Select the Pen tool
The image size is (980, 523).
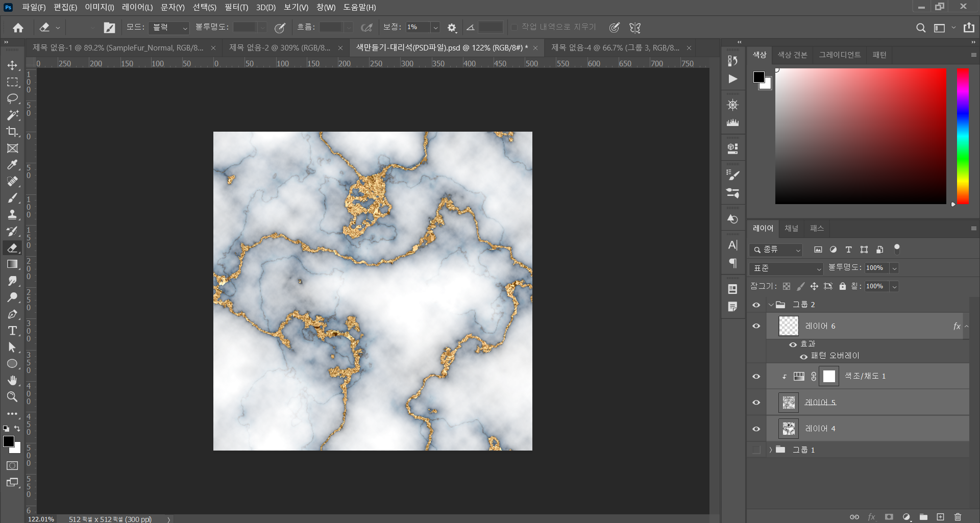(x=13, y=314)
